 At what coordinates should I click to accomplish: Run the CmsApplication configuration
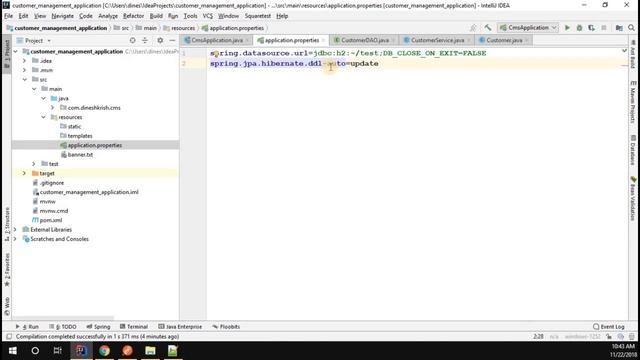coord(567,28)
